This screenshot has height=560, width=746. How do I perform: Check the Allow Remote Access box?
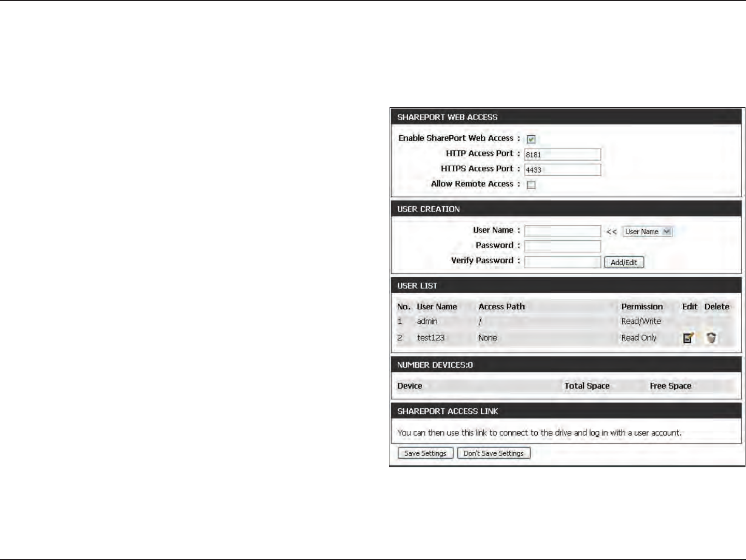tap(531, 184)
